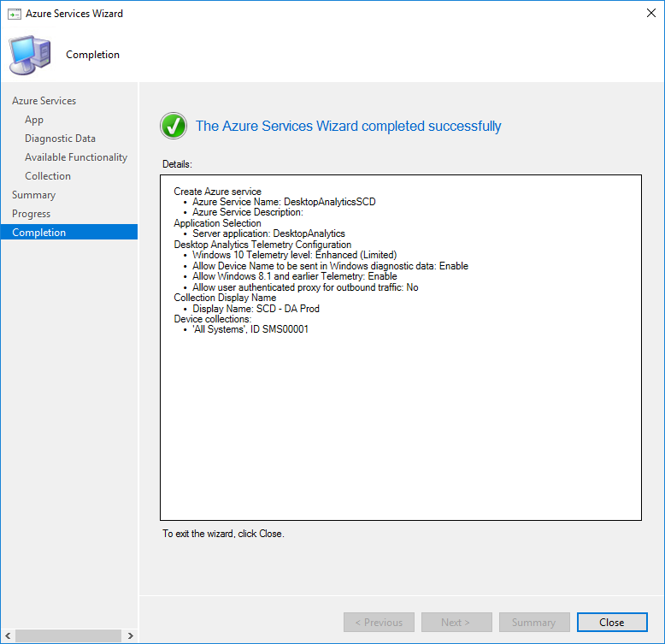Click 'Allow Windows 8.1 and earlier Telemetry' line
Image resolution: width=665 pixels, height=644 pixels.
tap(294, 276)
